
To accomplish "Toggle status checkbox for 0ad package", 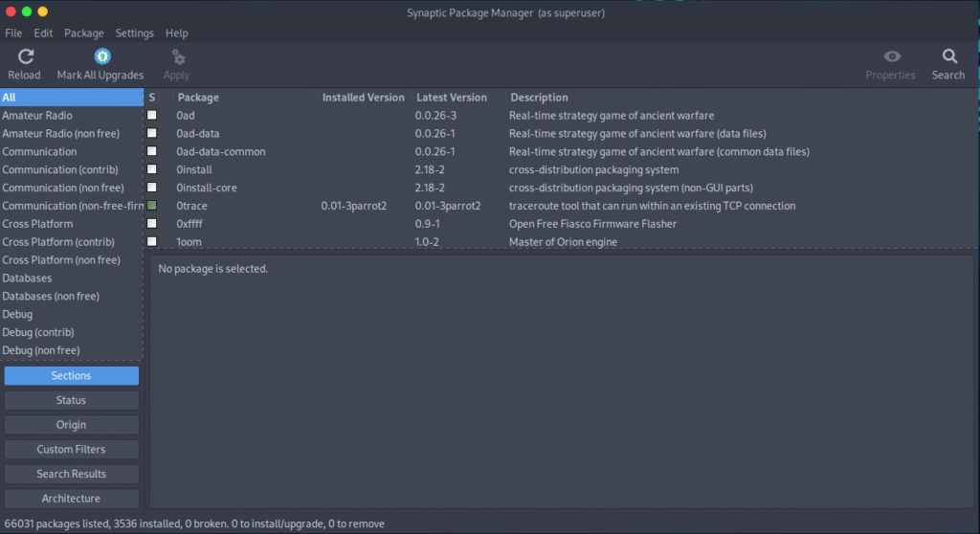I will pyautogui.click(x=152, y=116).
